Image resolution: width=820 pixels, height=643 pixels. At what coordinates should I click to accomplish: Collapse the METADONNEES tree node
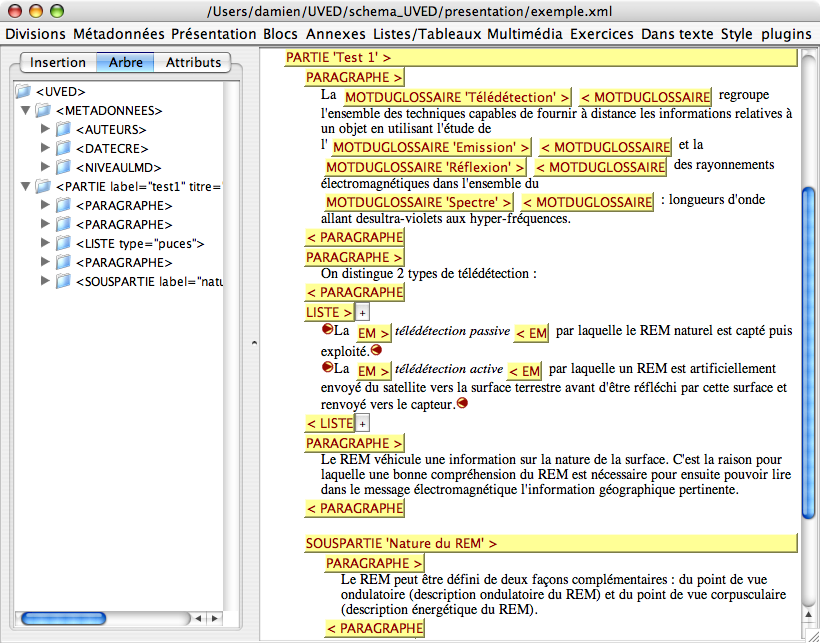pos(26,111)
